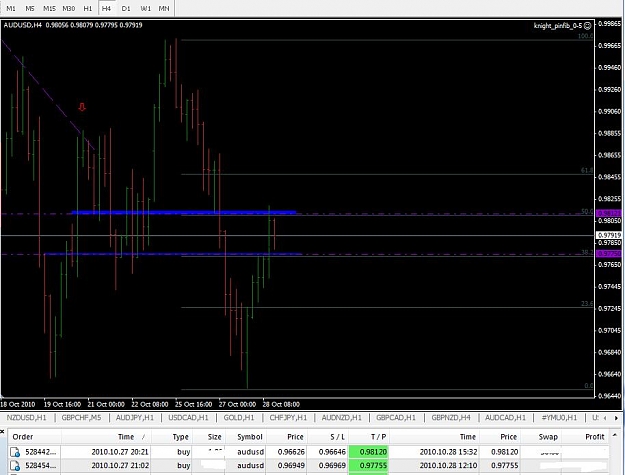Click the 0.99865 price scale value

tap(609, 24)
